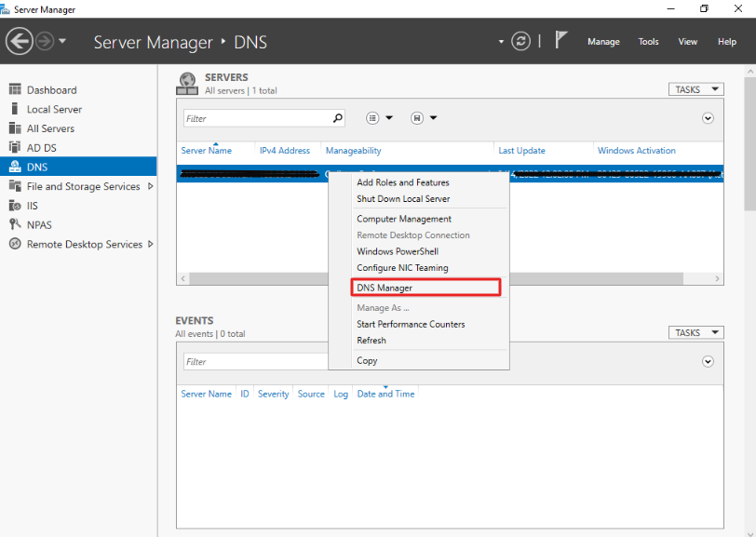The image size is (756, 537).
Task: Click the NPAS icon
Action: click(x=15, y=224)
